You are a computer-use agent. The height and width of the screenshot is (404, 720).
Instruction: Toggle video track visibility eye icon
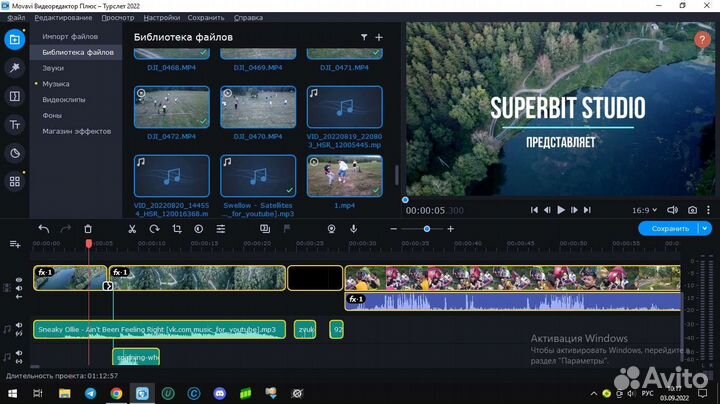click(18, 280)
